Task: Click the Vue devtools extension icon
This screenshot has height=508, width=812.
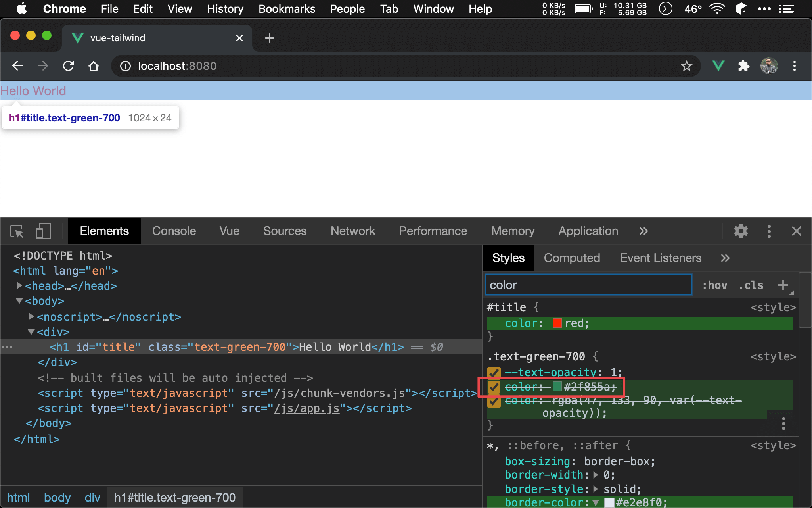Action: click(718, 66)
